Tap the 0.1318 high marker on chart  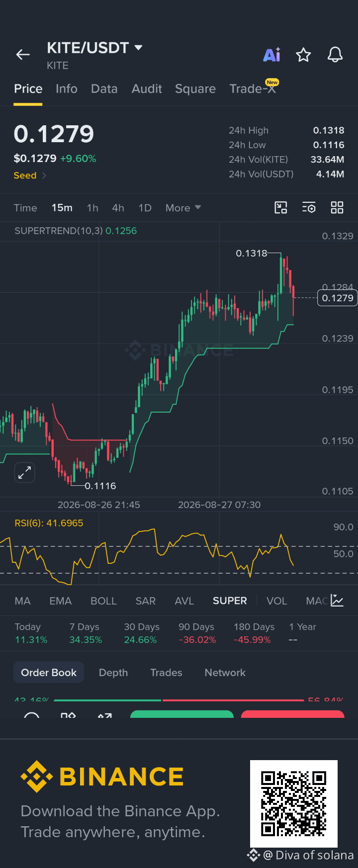252,254
